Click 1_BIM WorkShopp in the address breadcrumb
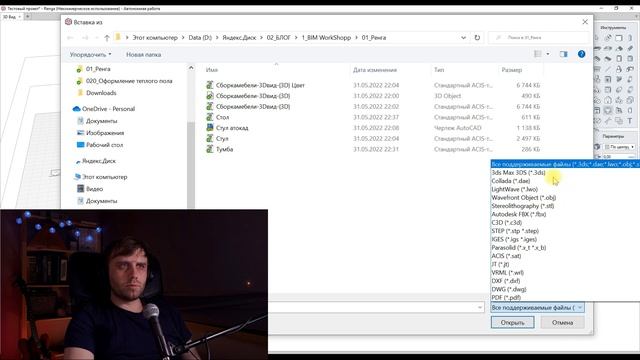Screen dimensions: 640x360 coord(326,38)
